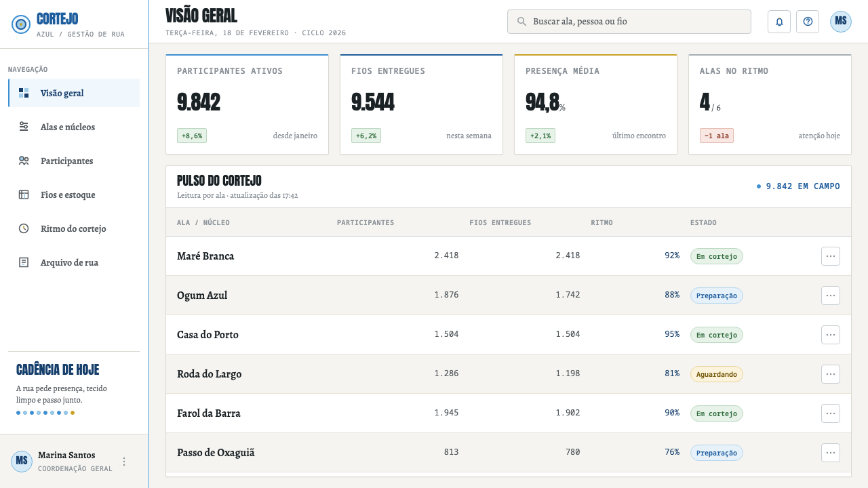Viewport: 868px width, 488px height.
Task: Sort by the Ritmo column header
Action: [x=601, y=222]
